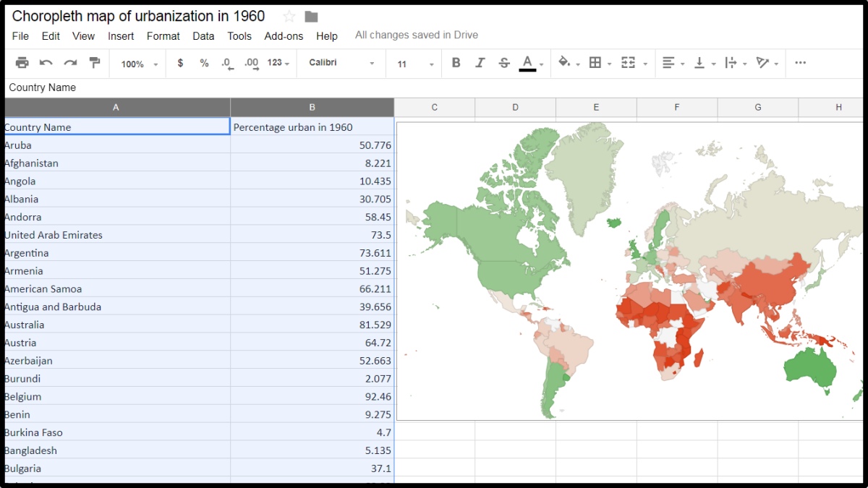Image resolution: width=868 pixels, height=488 pixels.
Task: Toggle strikethrough formatting
Action: click(504, 63)
